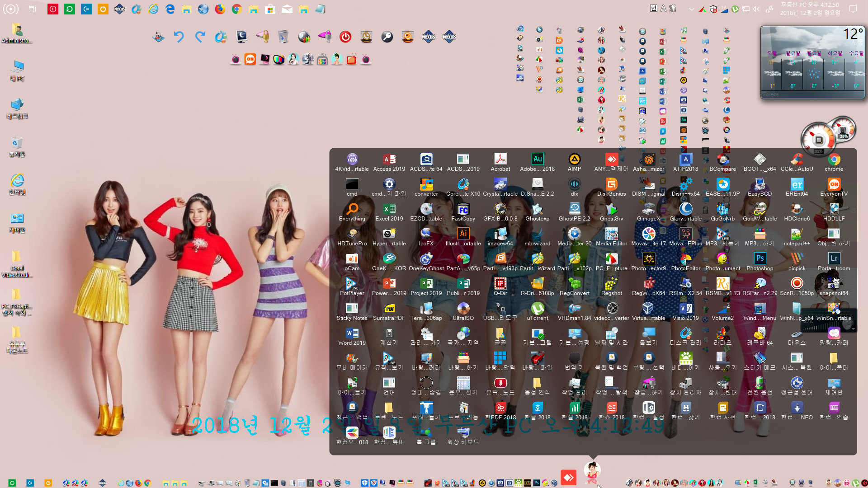Open the 한PDF 2018 icon
This screenshot has height=488, width=868.
coord(500,411)
